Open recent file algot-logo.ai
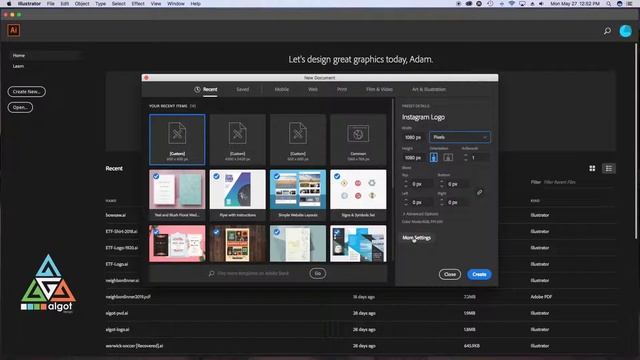Image resolution: width=640 pixels, height=360 pixels. tap(118, 329)
